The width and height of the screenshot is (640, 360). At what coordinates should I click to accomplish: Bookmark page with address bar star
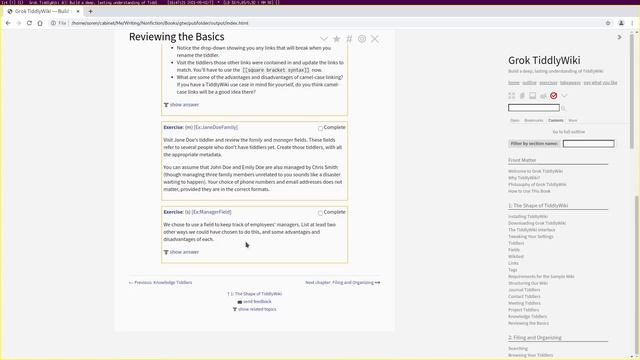click(x=608, y=23)
